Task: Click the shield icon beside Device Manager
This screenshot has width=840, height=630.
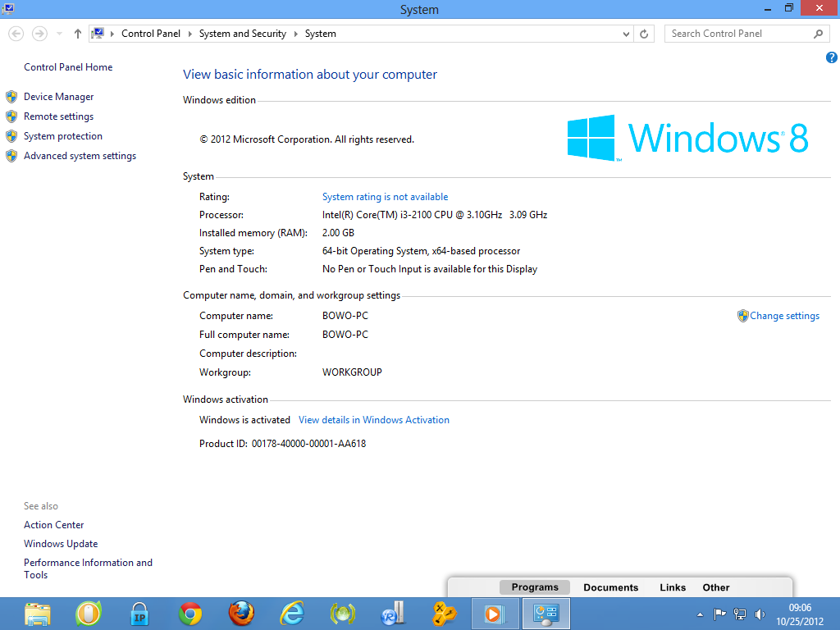Action: pyautogui.click(x=11, y=97)
